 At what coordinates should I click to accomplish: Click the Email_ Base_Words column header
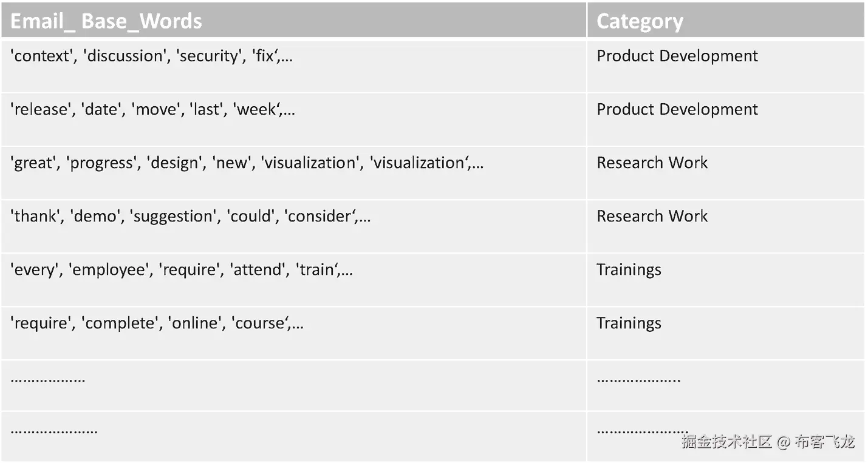coord(106,21)
